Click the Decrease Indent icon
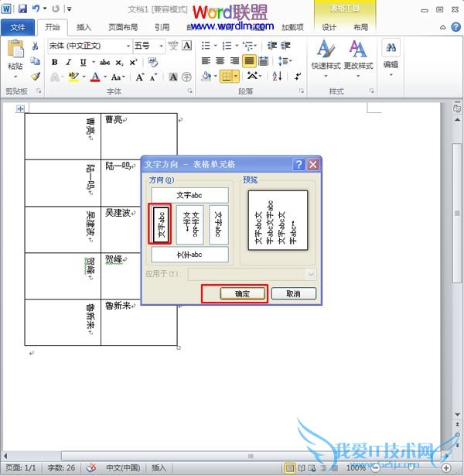This screenshot has height=476, width=464. click(272, 46)
